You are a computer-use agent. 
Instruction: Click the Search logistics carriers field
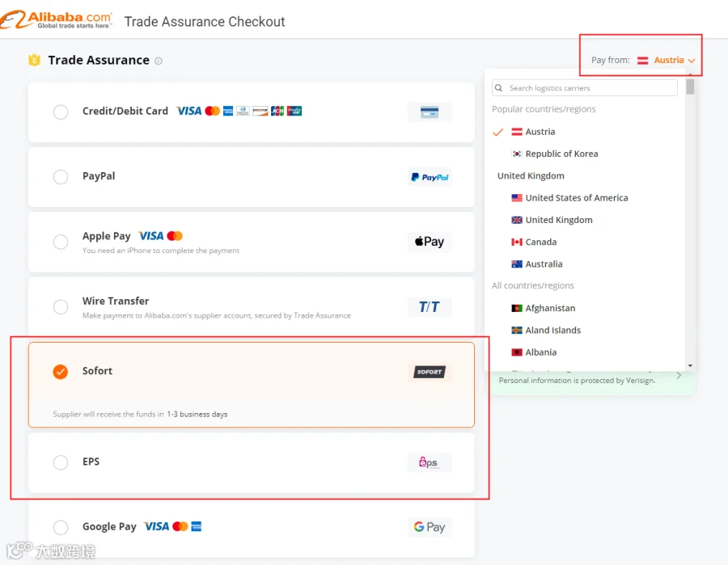(x=585, y=87)
